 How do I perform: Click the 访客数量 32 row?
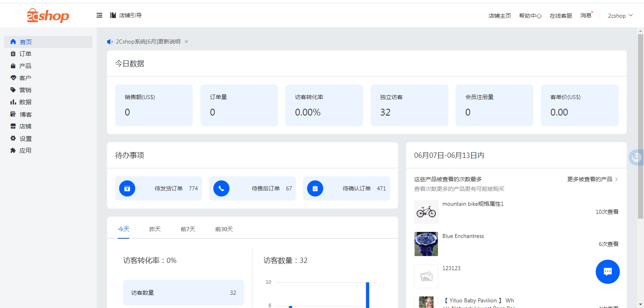(x=184, y=293)
